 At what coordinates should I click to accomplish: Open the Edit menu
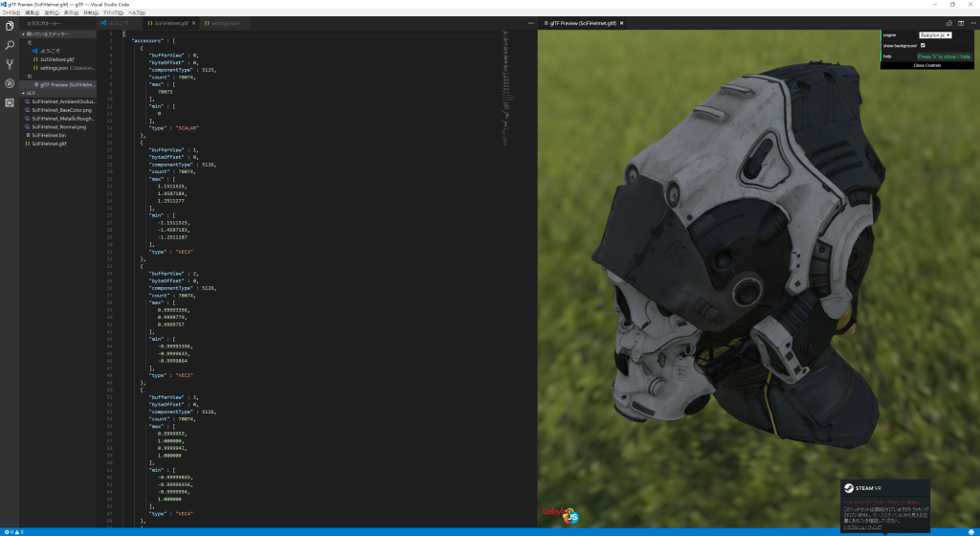tap(33, 12)
